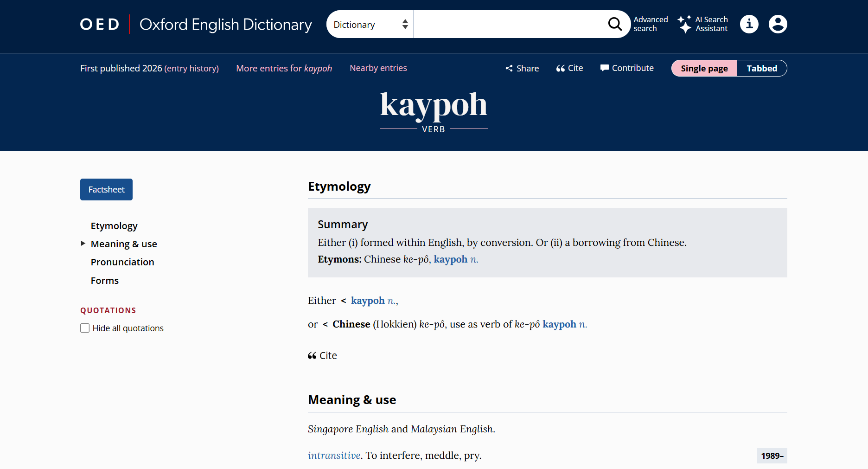868x469 pixels.
Task: Open the entry history link
Action: tap(192, 68)
